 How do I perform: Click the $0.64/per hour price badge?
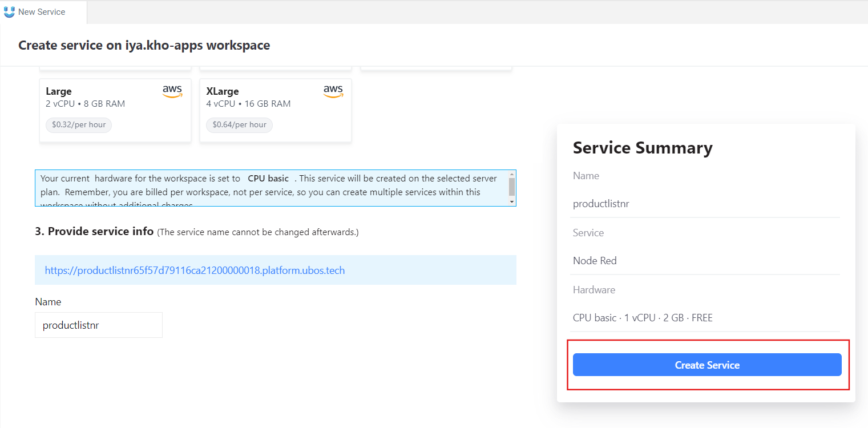point(239,125)
